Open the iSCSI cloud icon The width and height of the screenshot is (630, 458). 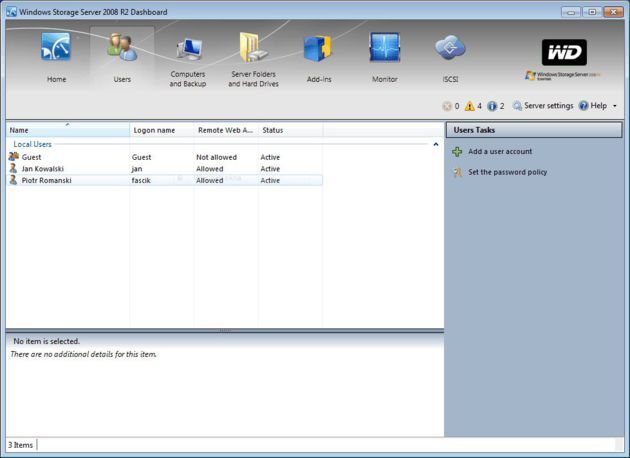(450, 47)
